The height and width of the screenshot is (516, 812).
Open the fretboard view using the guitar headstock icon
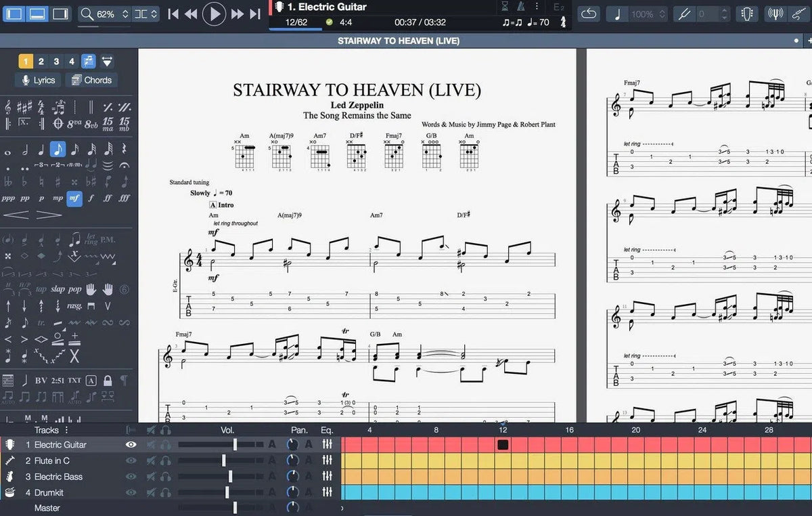click(747, 14)
